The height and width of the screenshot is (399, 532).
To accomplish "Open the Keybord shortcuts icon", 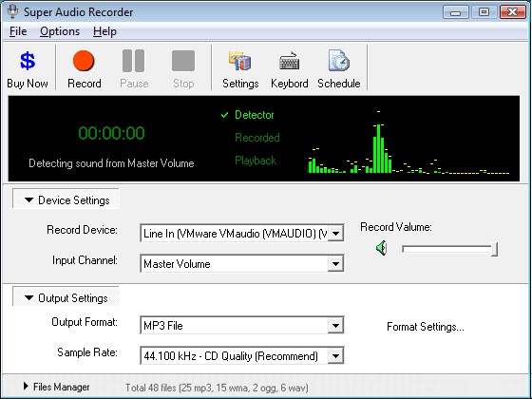I will (x=289, y=61).
